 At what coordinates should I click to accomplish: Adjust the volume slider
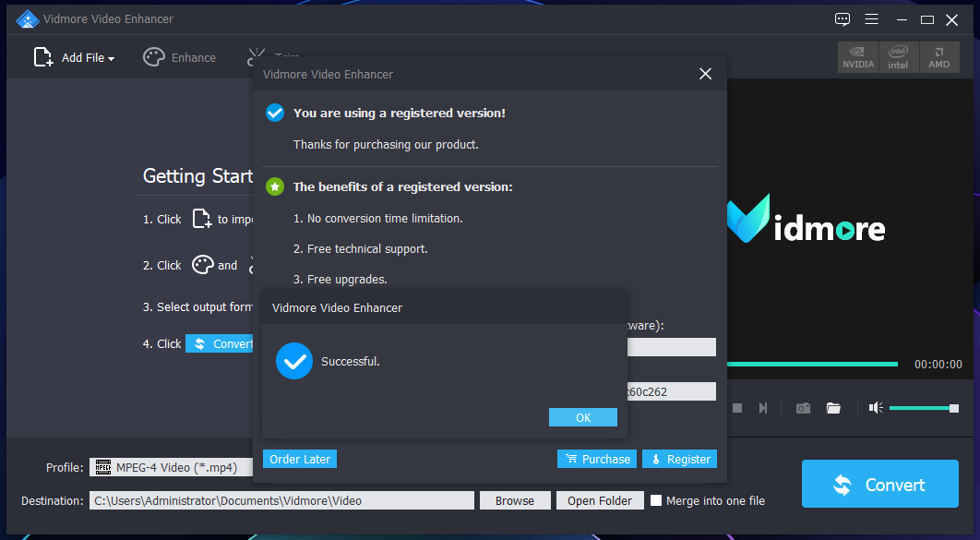(924, 408)
